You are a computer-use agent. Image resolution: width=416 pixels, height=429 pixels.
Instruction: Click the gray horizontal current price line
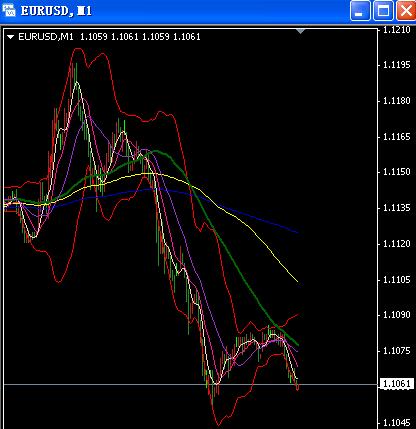tap(190, 384)
